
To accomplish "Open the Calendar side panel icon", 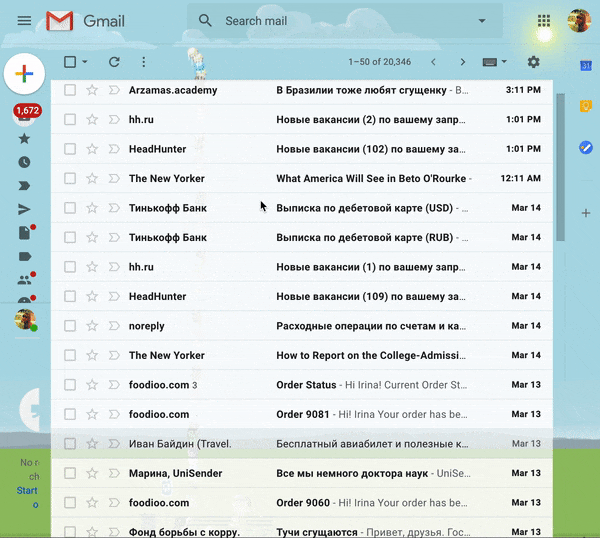I will 586,65.
